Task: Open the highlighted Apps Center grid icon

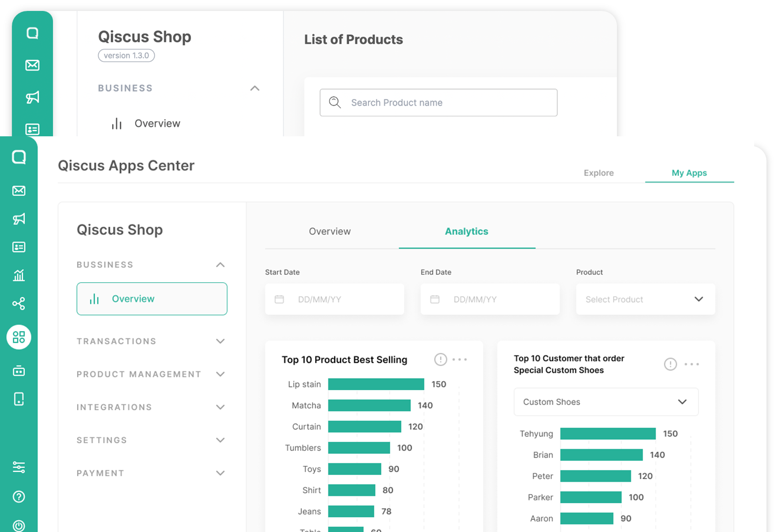Action: click(19, 337)
